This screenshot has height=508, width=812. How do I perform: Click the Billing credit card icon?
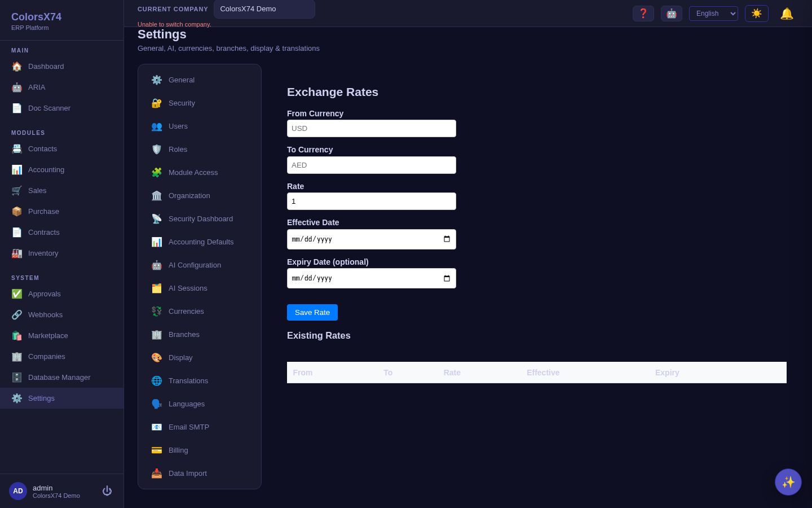157,450
